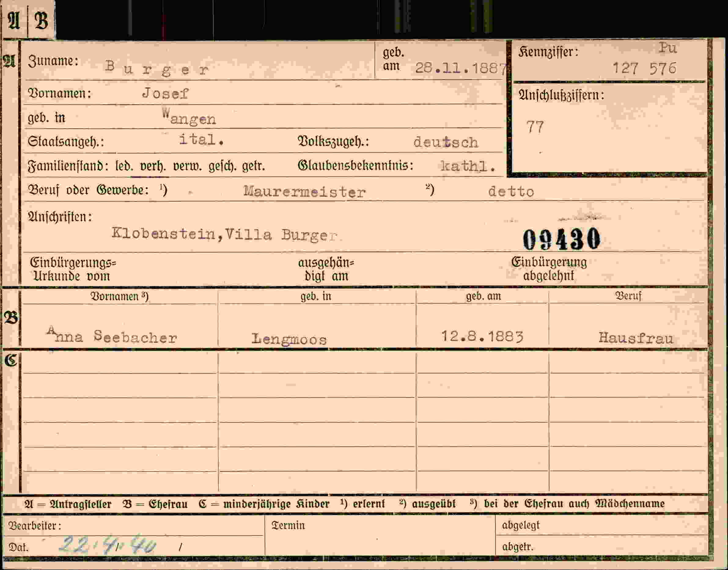Click the 'abgelegt' label
This screenshot has height=570, width=728.
(521, 525)
